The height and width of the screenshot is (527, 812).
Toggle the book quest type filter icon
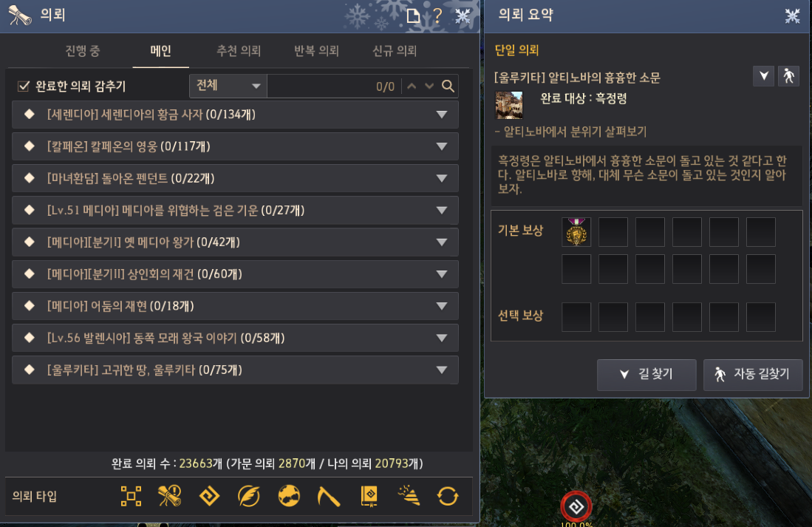(369, 496)
